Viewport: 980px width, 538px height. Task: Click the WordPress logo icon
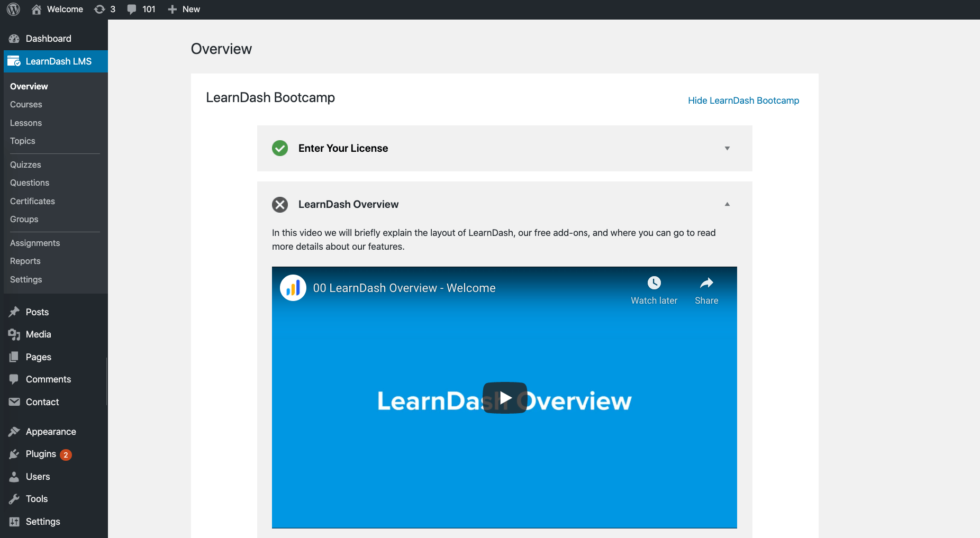13,9
